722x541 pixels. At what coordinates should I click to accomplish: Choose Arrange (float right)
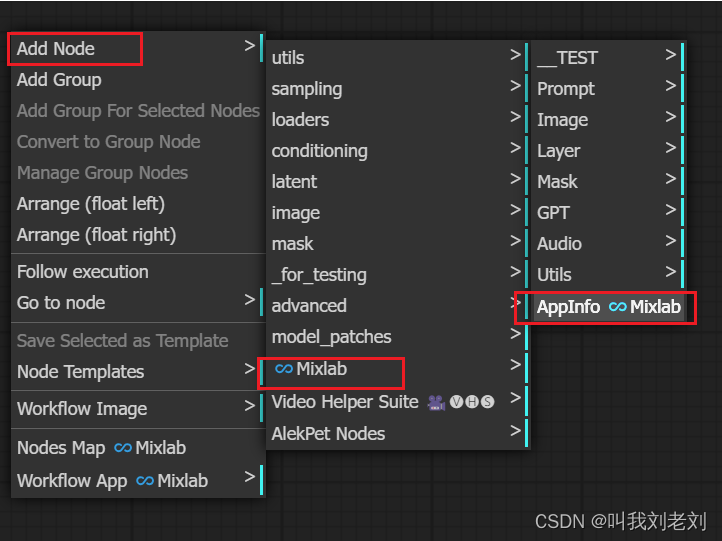[x=137, y=235]
